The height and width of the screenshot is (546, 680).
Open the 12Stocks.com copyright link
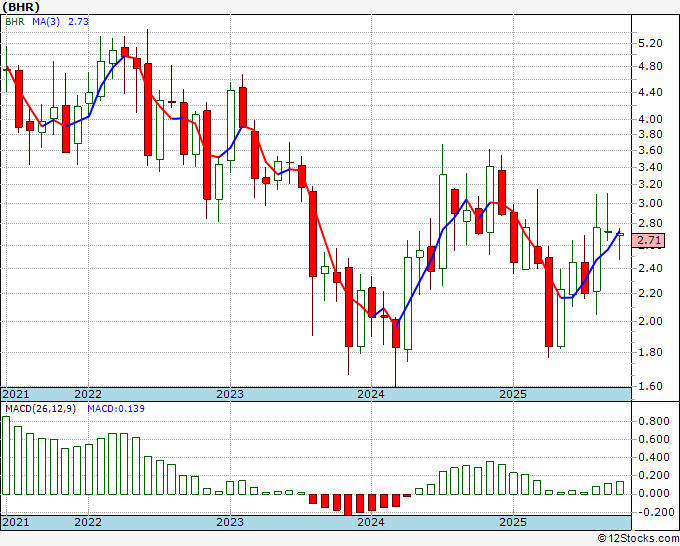pos(639,539)
